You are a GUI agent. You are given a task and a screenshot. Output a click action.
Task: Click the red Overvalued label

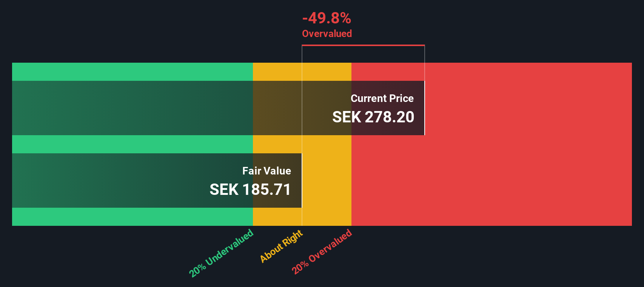[327, 34]
